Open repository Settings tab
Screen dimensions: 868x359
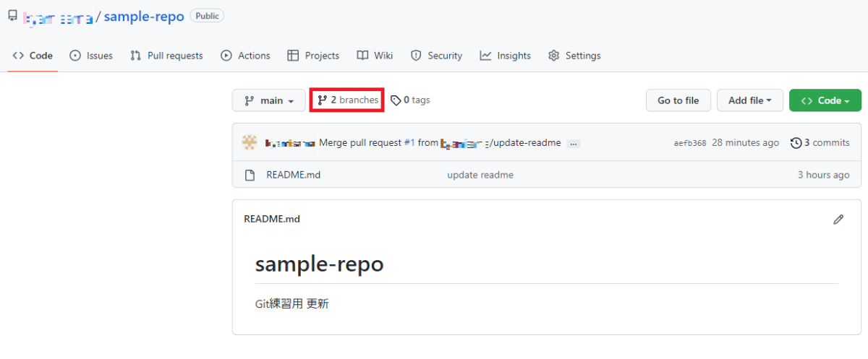point(574,56)
